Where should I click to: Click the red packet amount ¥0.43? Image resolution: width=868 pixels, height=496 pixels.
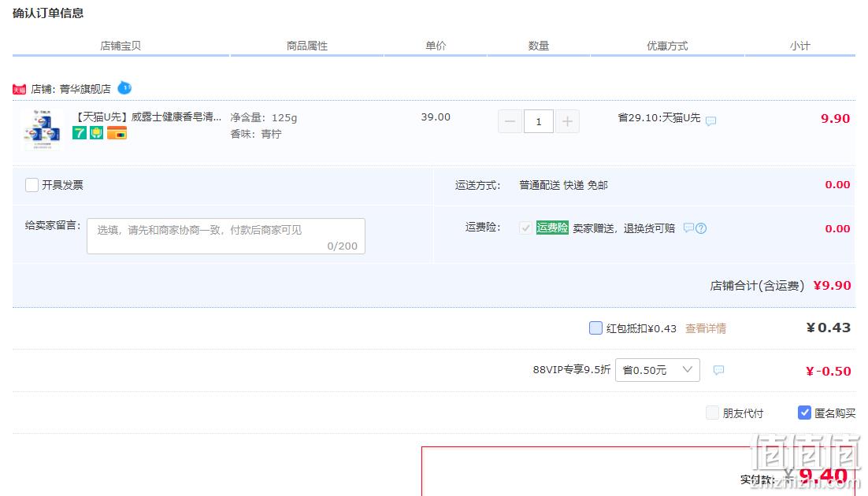(829, 328)
